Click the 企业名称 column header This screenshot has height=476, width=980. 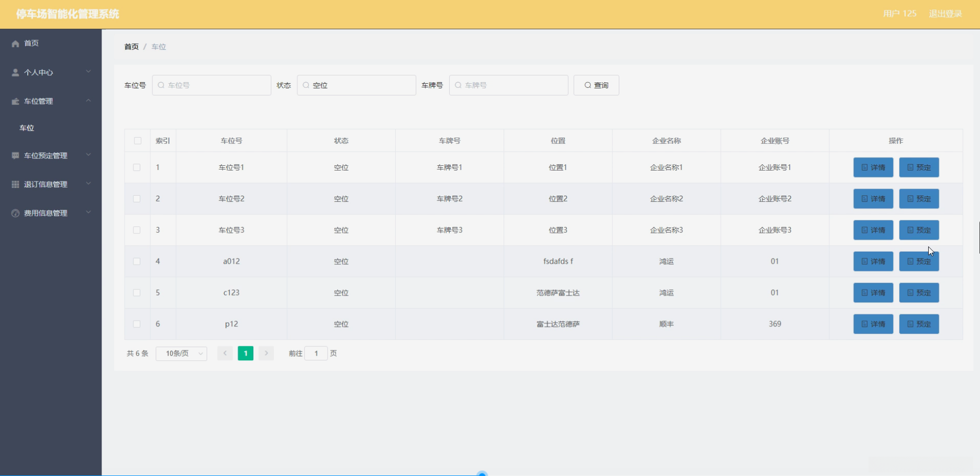pos(666,141)
